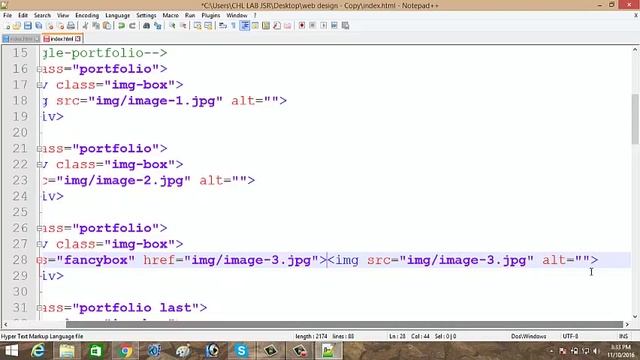Toggle Show All Characters paragraph icon
The height and width of the screenshot is (360, 640).
point(233,26)
